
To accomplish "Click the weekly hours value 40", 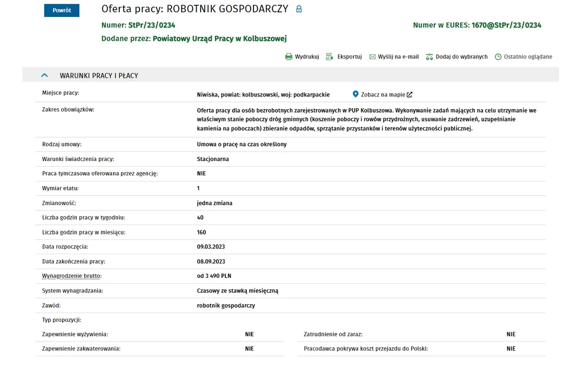I will [x=200, y=218].
